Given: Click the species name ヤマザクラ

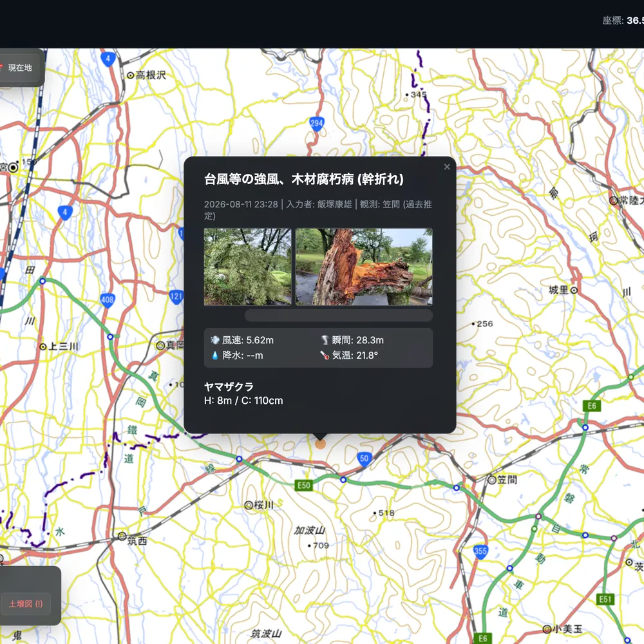Looking at the screenshot, I should coord(229,386).
